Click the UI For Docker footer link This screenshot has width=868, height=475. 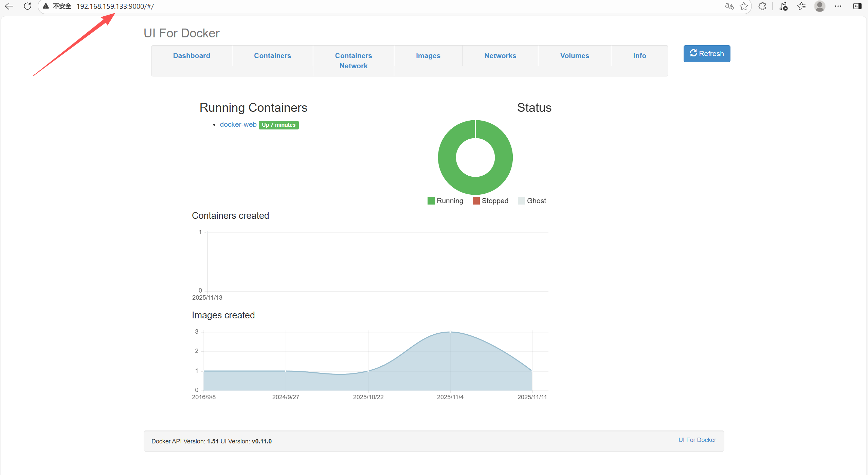[x=697, y=440]
